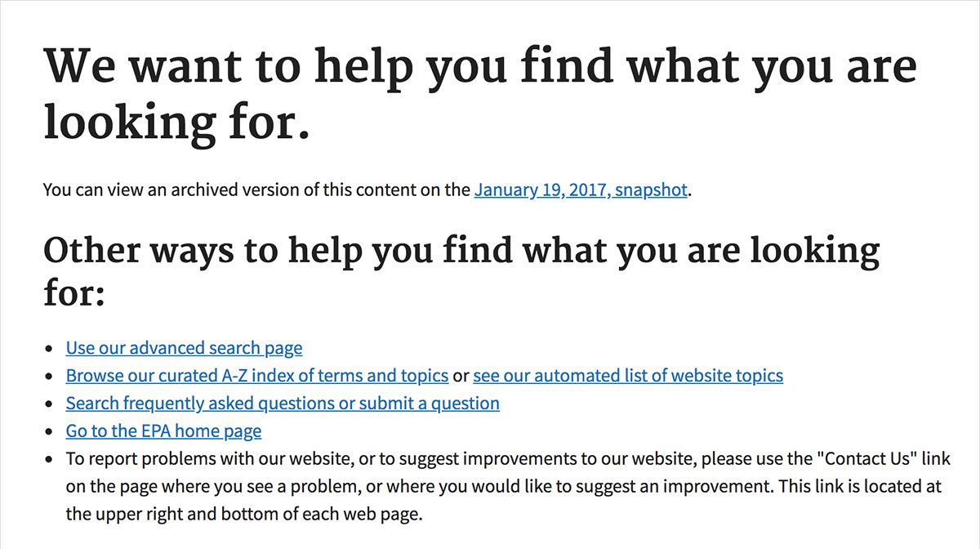Click 'the upper right and bottom' final line
This screenshot has width=980, height=549.
245,515
